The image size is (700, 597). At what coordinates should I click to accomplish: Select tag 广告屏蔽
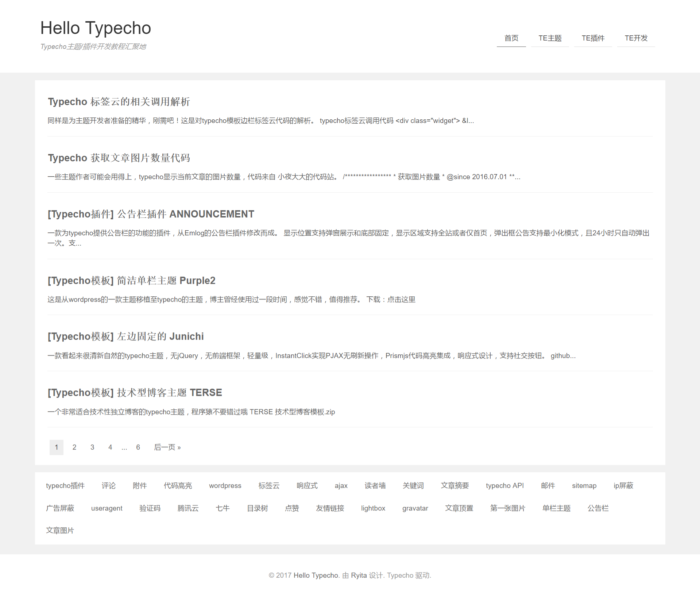point(60,508)
